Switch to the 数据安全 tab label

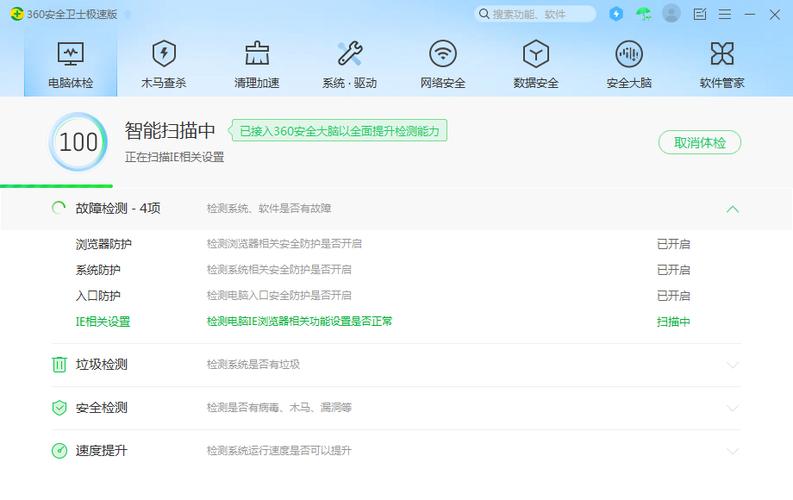coord(536,83)
